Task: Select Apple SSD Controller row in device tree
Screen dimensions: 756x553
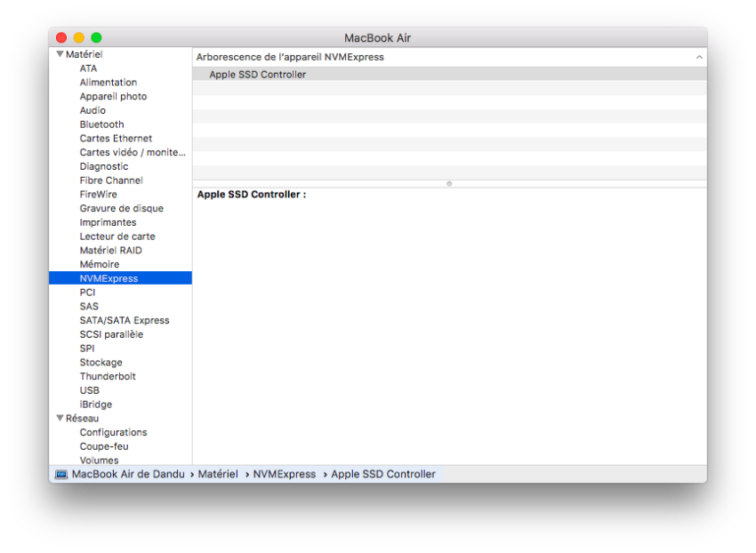Action: tap(450, 75)
